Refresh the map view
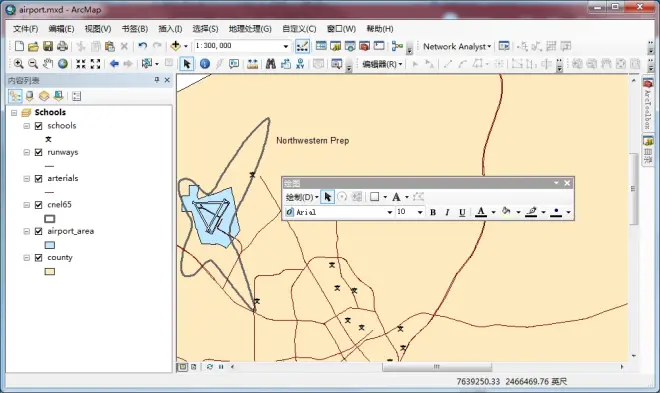 point(210,367)
